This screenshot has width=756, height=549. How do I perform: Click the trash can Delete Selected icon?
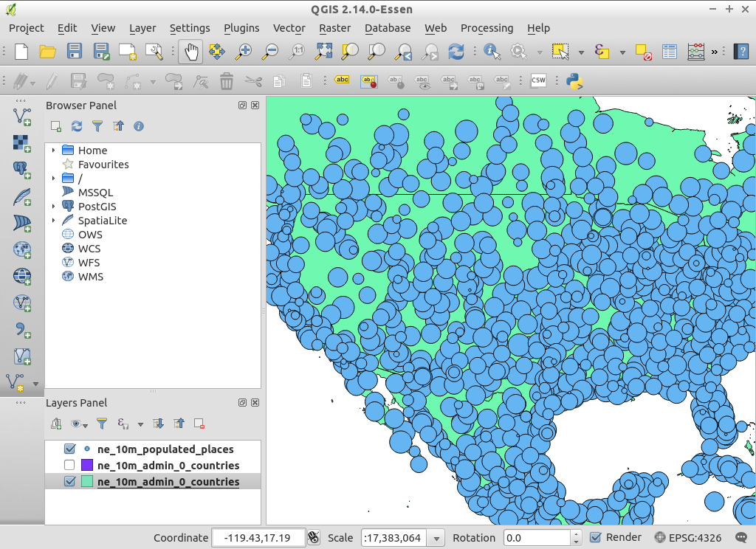coord(226,81)
